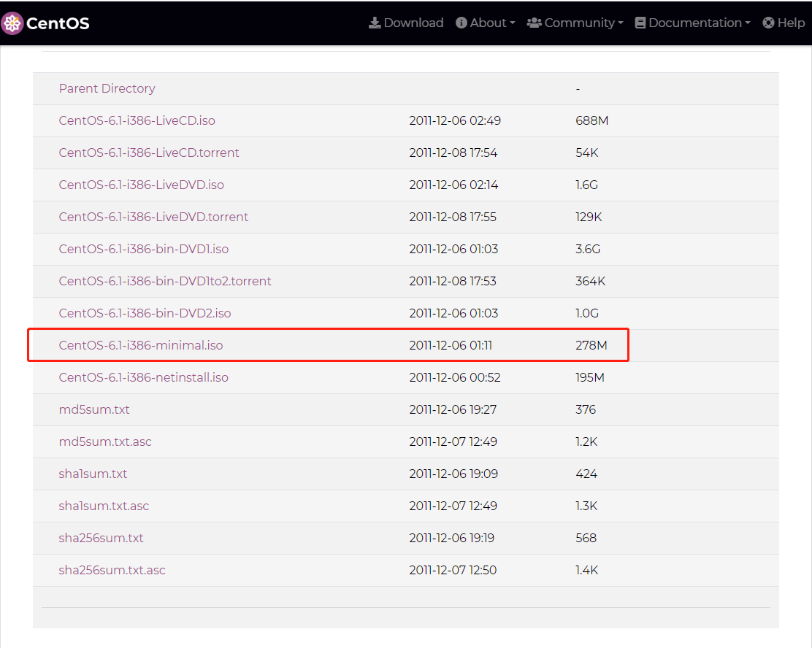The height and width of the screenshot is (648, 812).
Task: Click the Help lifebuoy icon
Action: pyautogui.click(x=768, y=23)
